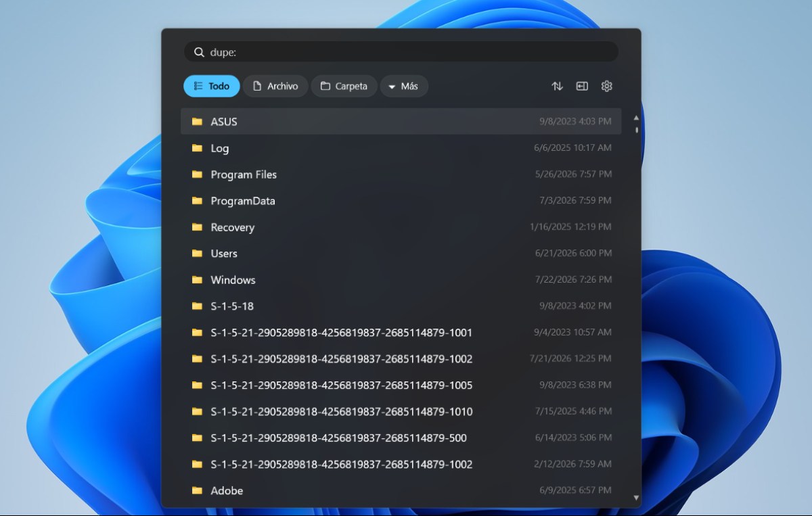Select the folder name ending in -1001
Screen dimensions: 812x516
[342, 333]
